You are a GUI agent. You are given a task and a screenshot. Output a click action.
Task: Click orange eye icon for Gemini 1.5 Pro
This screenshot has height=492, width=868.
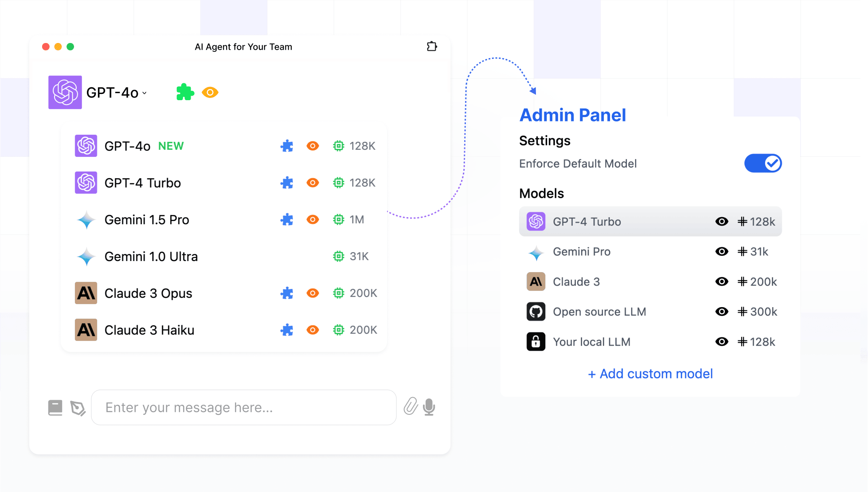pos(313,219)
